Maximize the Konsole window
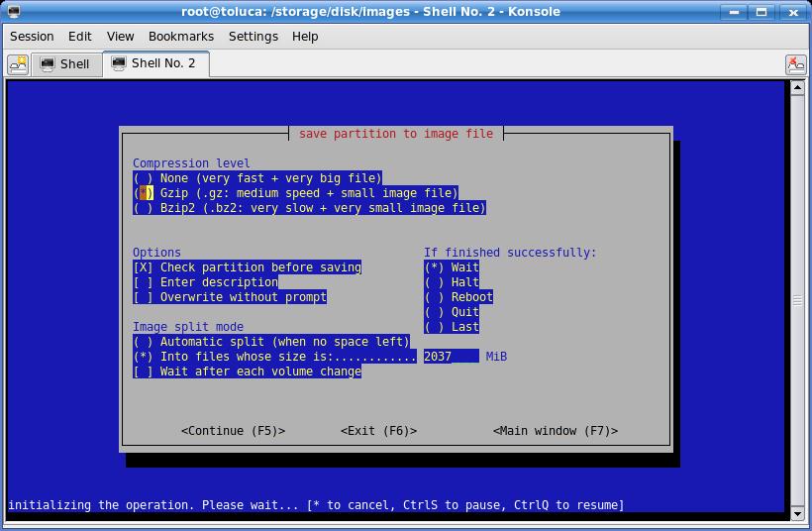The image size is (812, 531). [762, 12]
